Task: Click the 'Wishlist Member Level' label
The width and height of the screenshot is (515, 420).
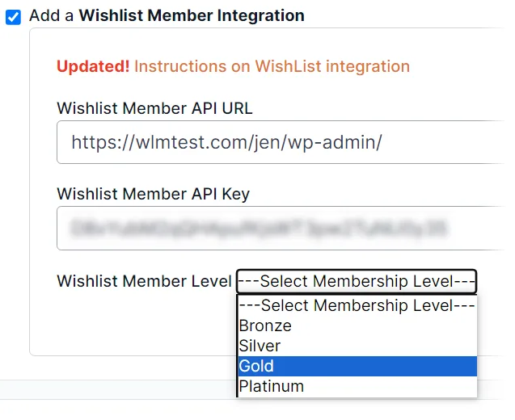Action: coord(144,281)
